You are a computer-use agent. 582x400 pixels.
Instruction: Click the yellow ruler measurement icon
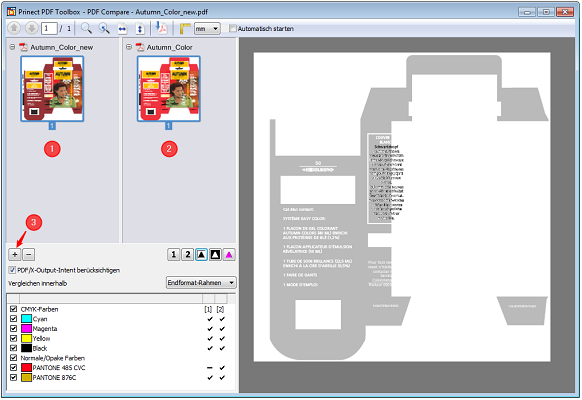[185, 29]
